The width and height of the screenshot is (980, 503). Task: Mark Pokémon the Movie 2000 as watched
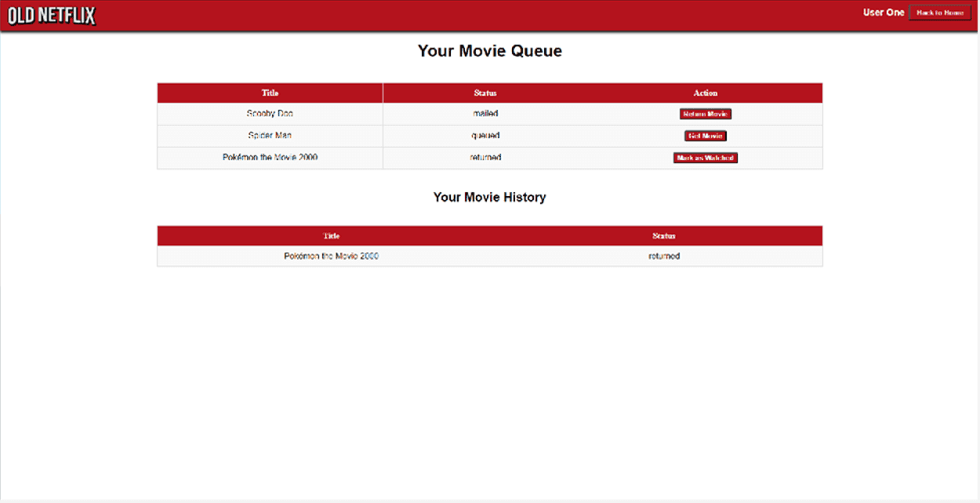click(706, 158)
